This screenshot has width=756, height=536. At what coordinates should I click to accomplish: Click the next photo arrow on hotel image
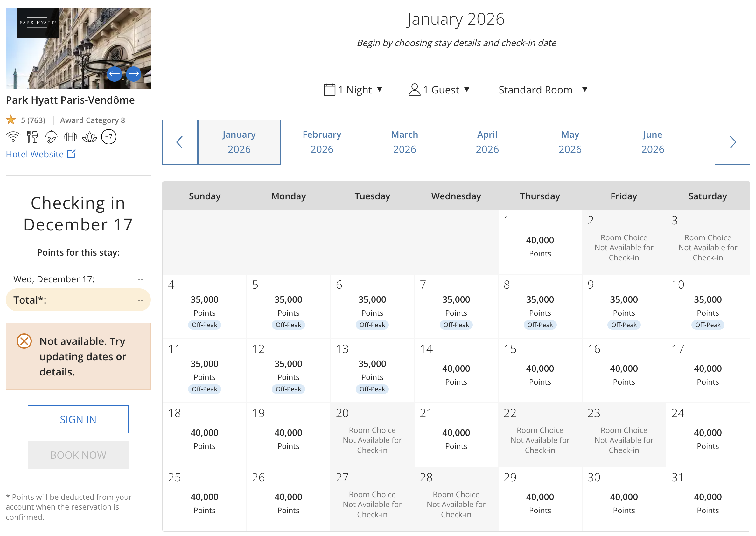(133, 74)
